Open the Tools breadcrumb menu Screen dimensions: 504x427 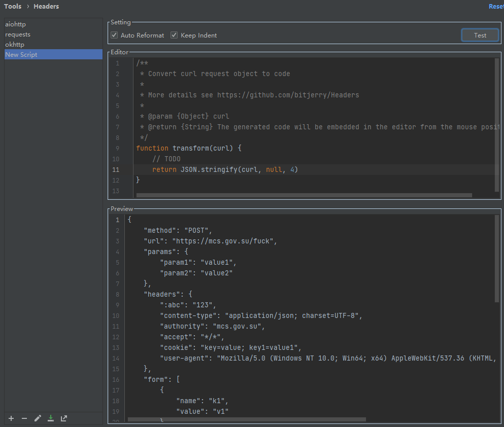(x=12, y=6)
